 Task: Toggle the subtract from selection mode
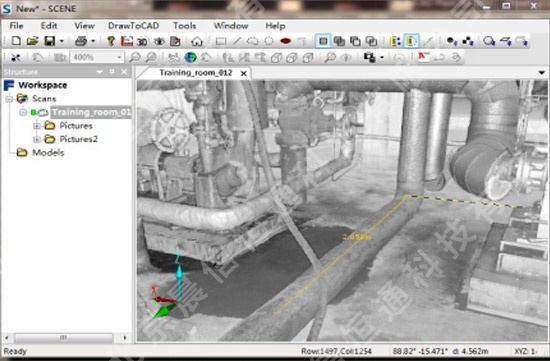[355, 41]
